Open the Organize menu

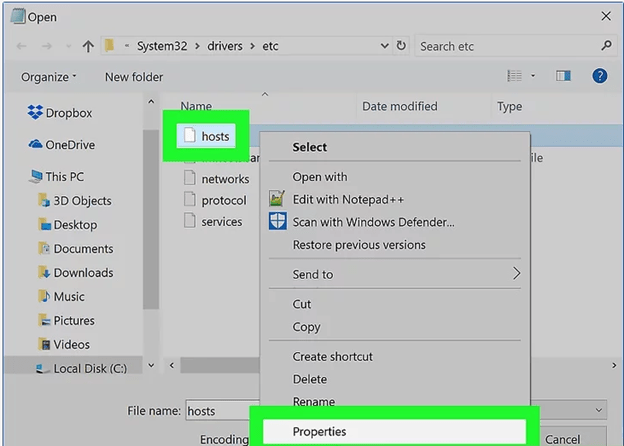tap(49, 77)
